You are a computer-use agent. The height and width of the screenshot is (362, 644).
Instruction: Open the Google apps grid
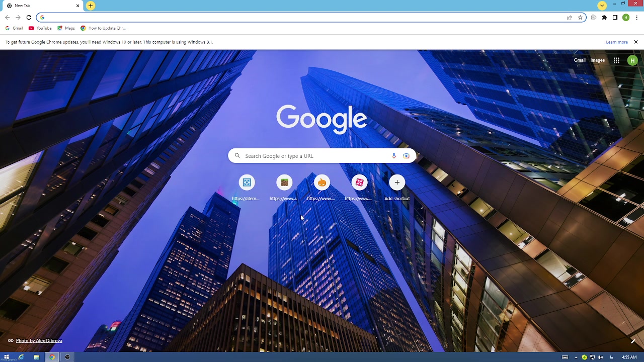click(x=616, y=60)
